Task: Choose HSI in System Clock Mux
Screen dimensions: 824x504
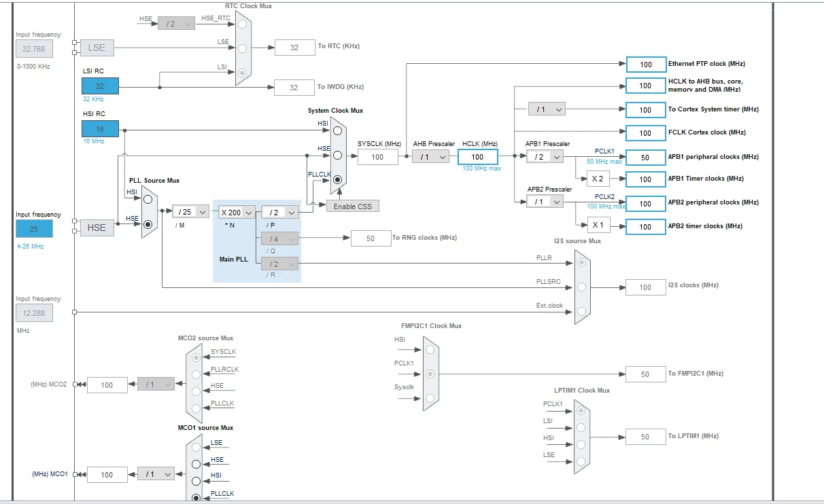Action: tap(337, 131)
